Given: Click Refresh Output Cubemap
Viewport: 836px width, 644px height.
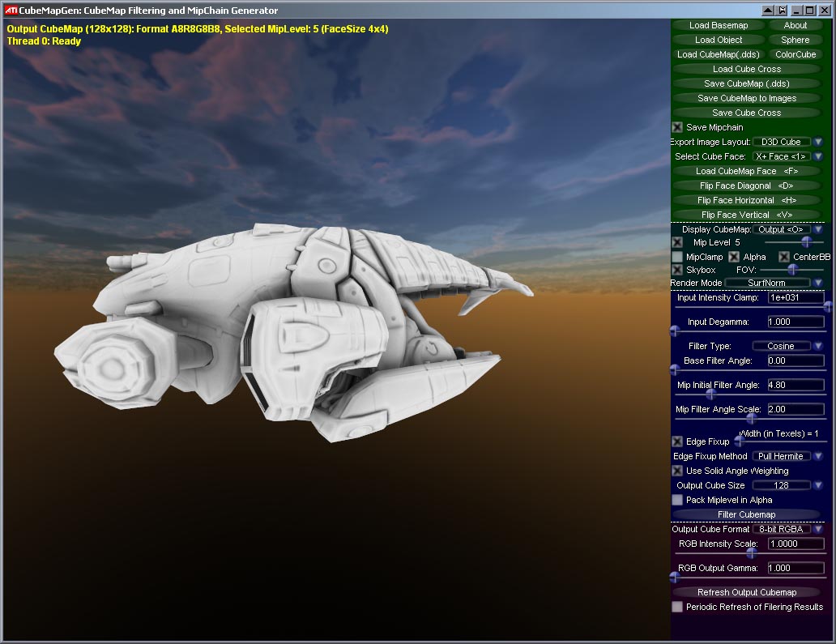Looking at the screenshot, I should 746,592.
